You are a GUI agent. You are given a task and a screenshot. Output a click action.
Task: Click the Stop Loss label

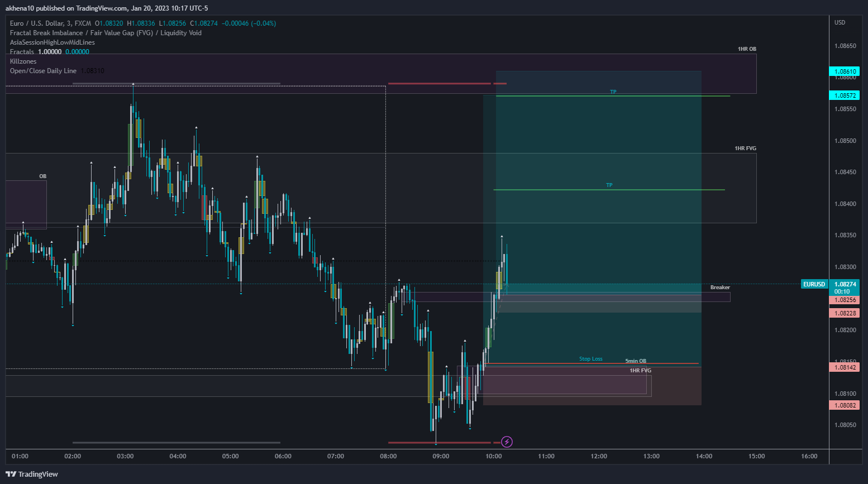590,359
